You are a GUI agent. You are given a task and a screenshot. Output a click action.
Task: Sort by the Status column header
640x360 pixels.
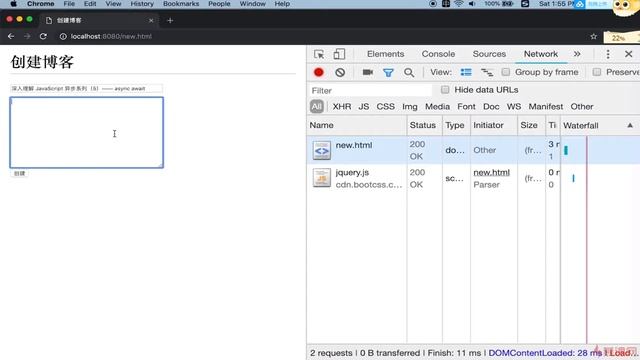[x=424, y=125]
